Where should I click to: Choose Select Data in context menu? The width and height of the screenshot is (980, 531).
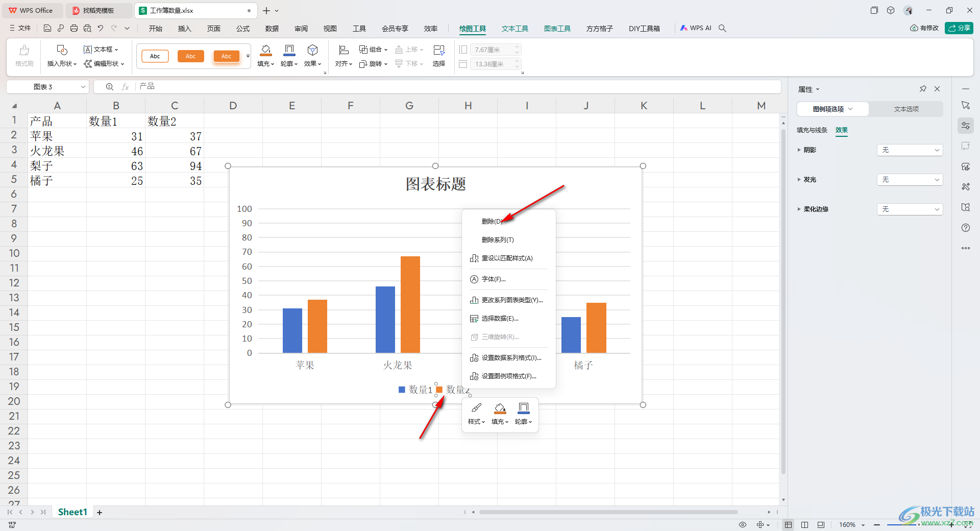click(x=508, y=319)
